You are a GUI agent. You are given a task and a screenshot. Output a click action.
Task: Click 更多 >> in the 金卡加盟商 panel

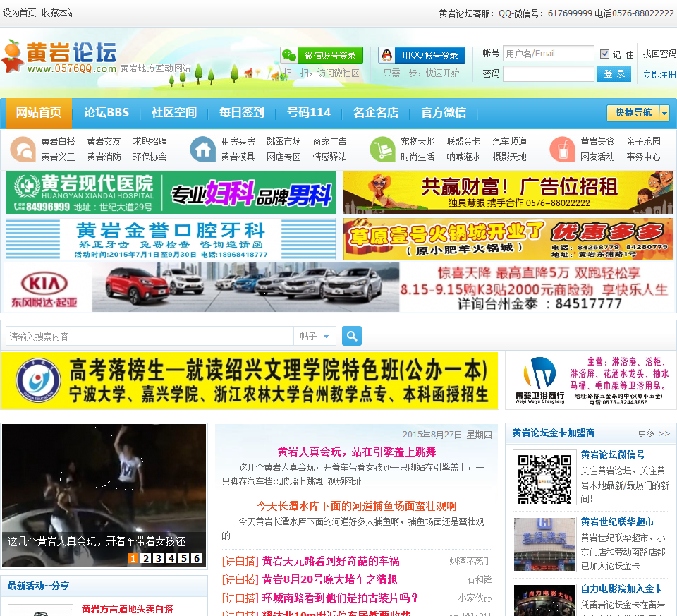pos(654,433)
